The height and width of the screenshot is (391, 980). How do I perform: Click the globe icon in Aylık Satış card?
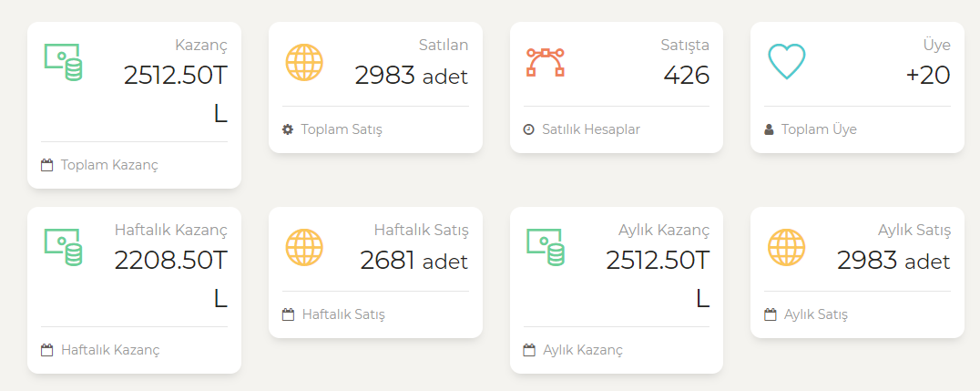point(786,247)
